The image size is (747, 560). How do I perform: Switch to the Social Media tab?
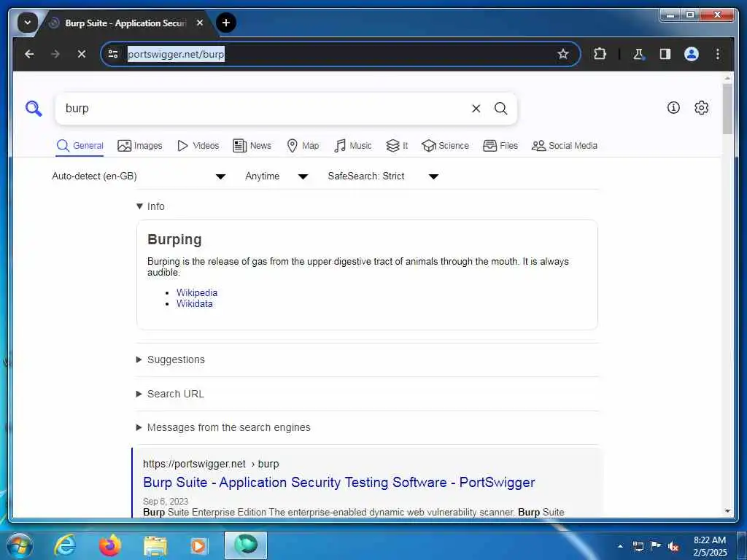564,146
